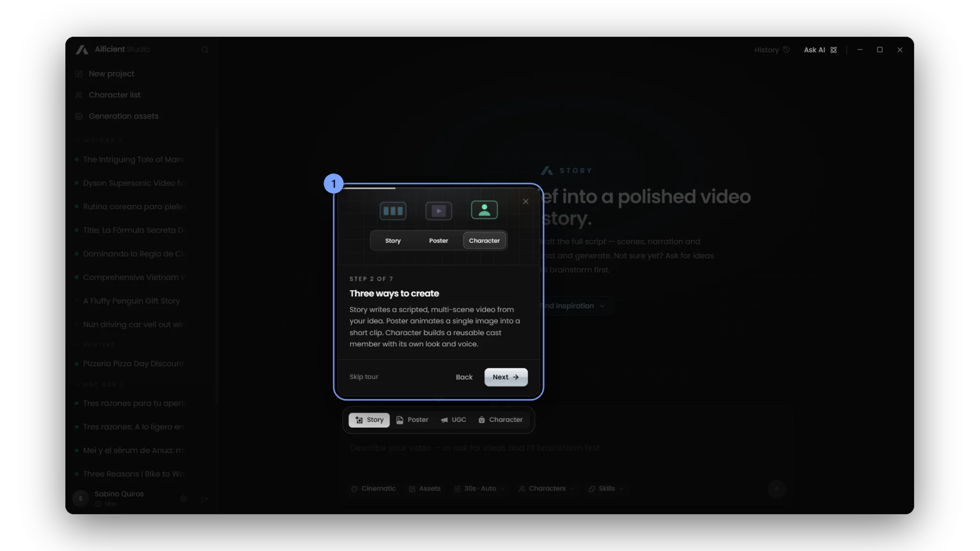Click Skip tour link
This screenshot has height=551, width=980.
click(x=364, y=377)
